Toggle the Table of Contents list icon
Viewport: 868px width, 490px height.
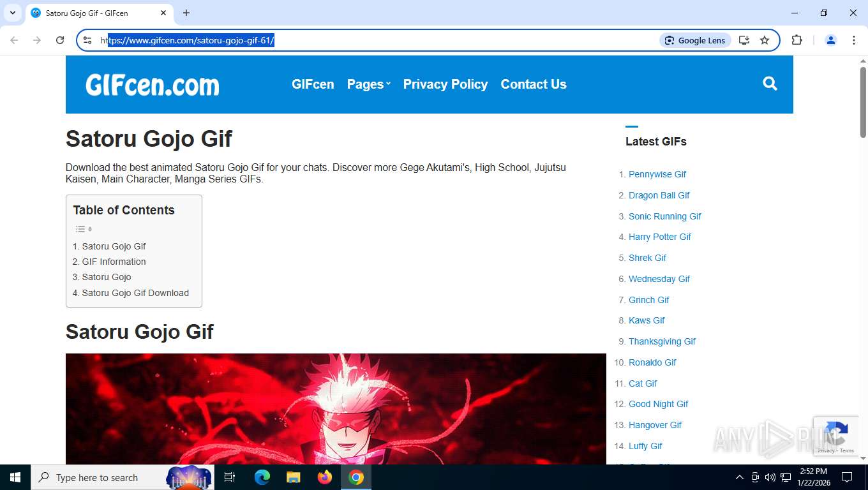coord(84,229)
